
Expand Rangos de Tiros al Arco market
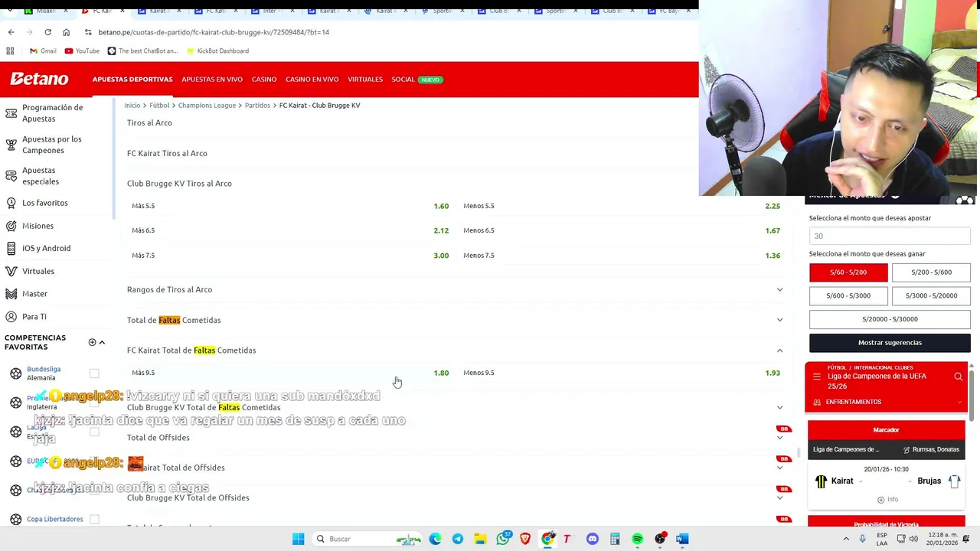coord(779,290)
